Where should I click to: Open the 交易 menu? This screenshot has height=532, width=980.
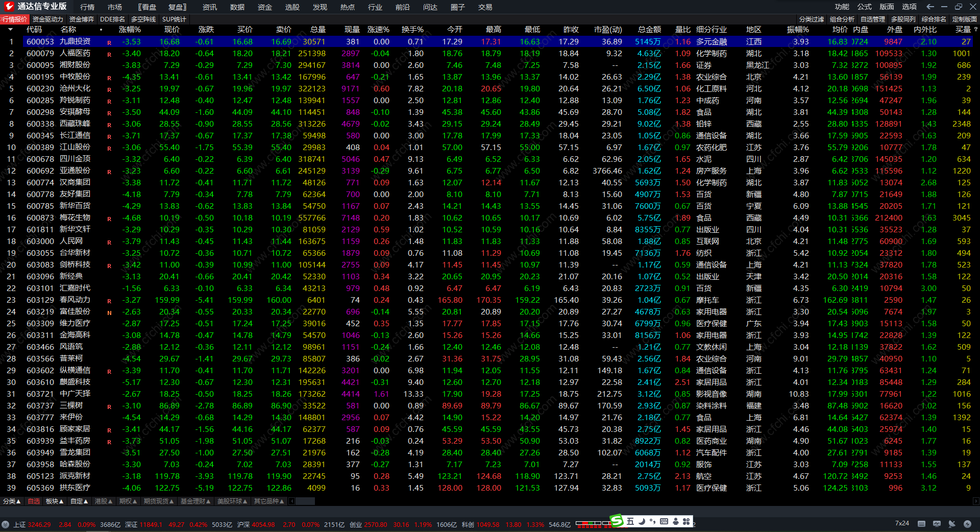(485, 7)
